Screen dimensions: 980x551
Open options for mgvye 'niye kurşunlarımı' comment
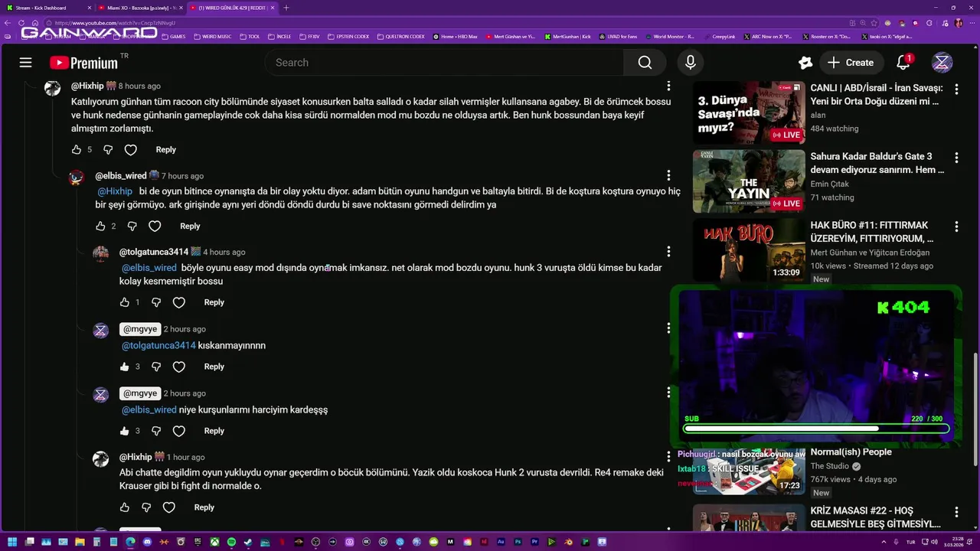point(668,393)
